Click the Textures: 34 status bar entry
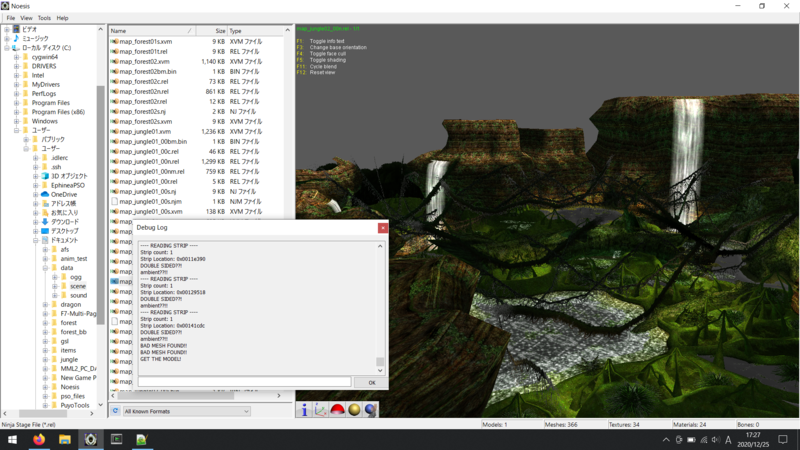 tap(623, 424)
